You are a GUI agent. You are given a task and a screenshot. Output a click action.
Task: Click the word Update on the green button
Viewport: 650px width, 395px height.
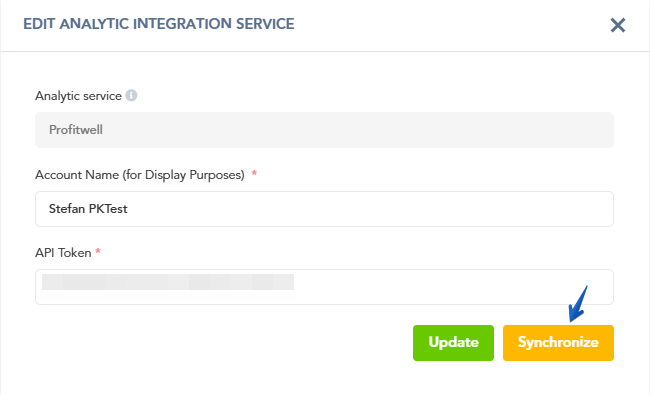[454, 342]
